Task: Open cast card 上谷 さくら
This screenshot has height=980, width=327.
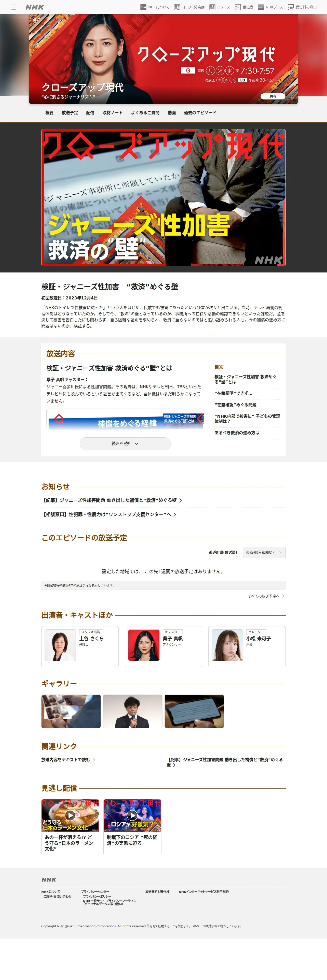Action: point(80,647)
